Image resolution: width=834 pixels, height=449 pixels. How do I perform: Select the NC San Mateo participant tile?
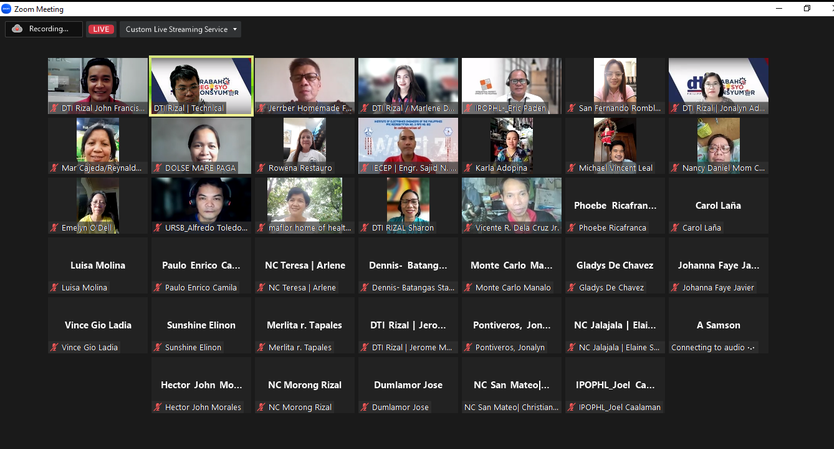point(511,385)
